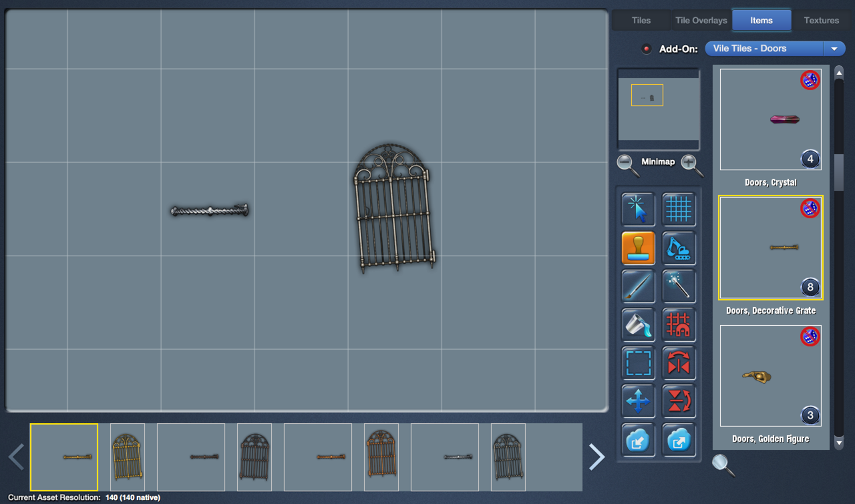
Task: Click the Current Asset Resolution status text
Action: point(84,497)
